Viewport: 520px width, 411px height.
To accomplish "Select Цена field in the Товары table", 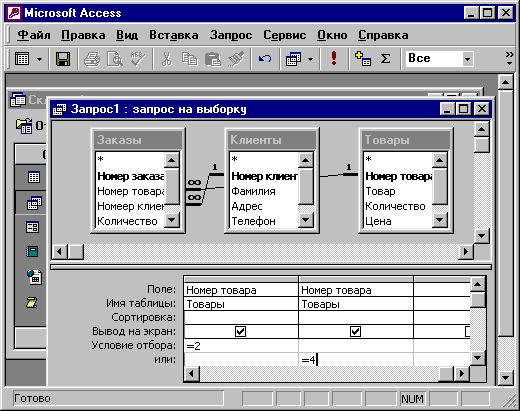I will [378, 221].
